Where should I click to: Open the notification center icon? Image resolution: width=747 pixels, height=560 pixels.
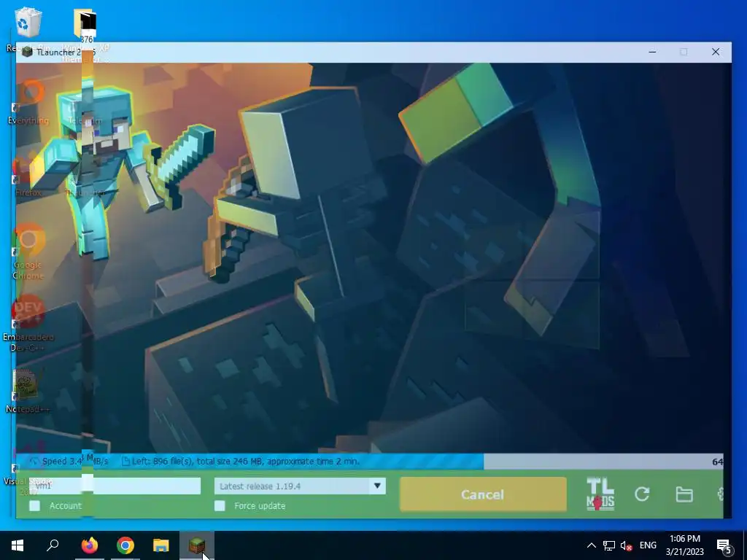tap(724, 545)
